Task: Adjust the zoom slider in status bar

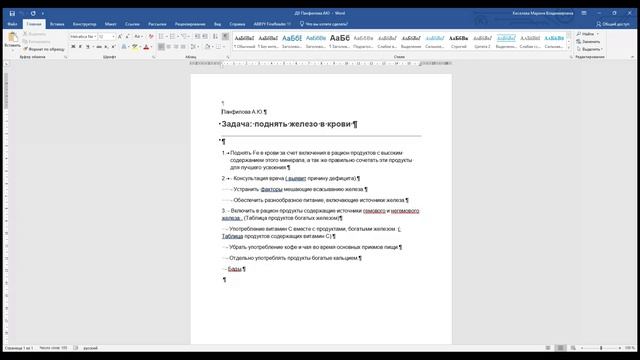Action: 601,348
